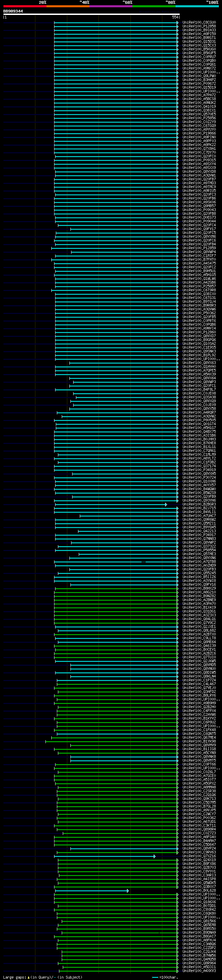The image size is (222, 980).
Task: Choose hit label UniRef100_A8G2I0
Action: (199, 592)
